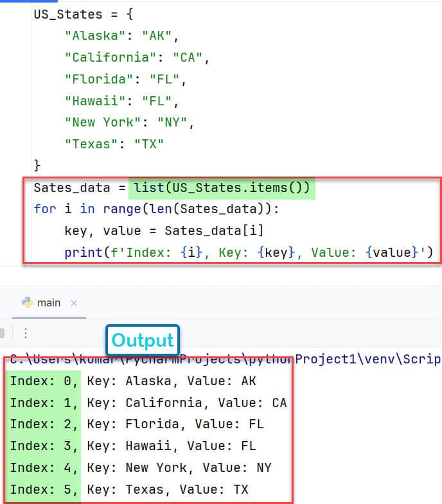The image size is (442, 504).
Task: Click output line Index: 0 Alaska
Action: pyautogui.click(x=133, y=381)
